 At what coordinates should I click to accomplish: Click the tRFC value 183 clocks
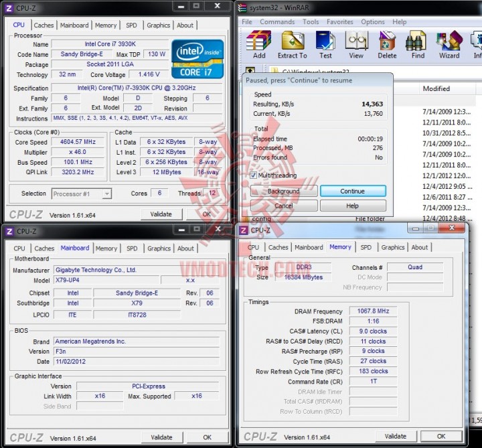tap(373, 372)
